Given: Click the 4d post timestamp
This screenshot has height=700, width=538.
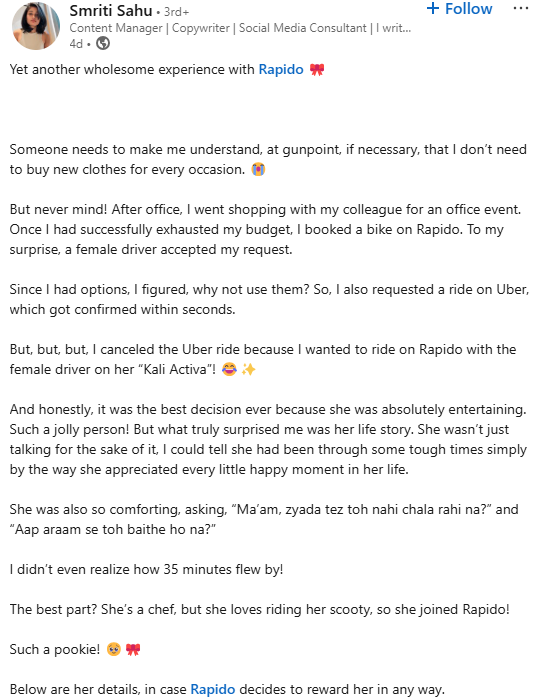Looking at the screenshot, I should (x=76, y=44).
